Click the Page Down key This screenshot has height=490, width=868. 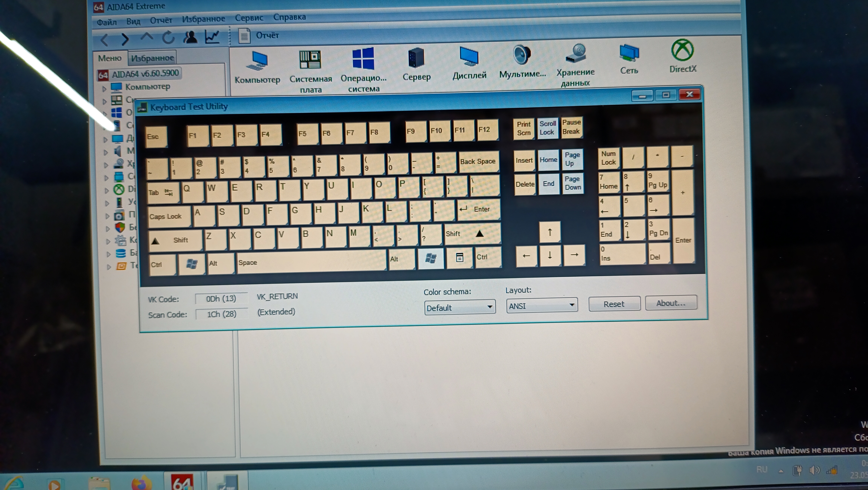(573, 183)
